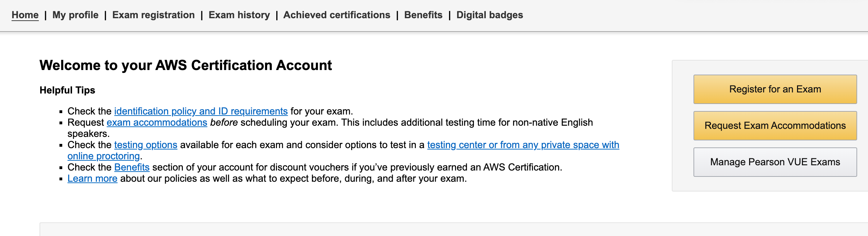The image size is (868, 236).
Task: Click Manage Pearson VUE Exams button
Action: 775,162
